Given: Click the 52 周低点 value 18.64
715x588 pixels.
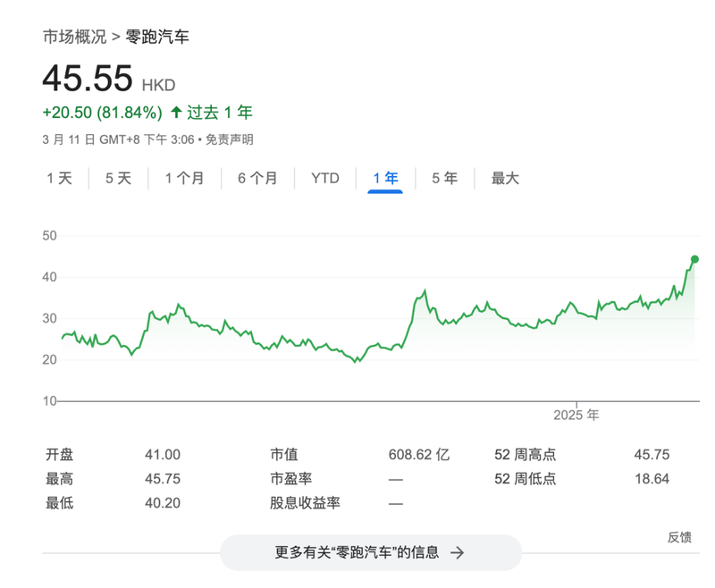Looking at the screenshot, I should (x=652, y=479).
